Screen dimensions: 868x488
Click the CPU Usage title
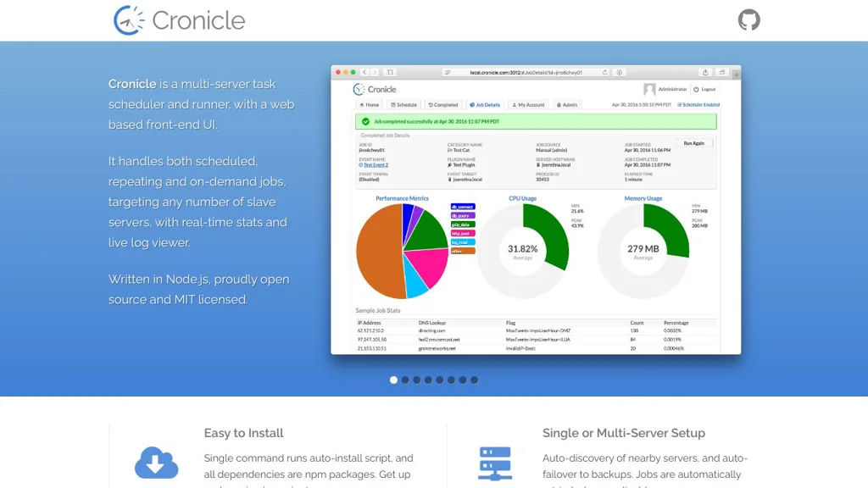point(522,198)
